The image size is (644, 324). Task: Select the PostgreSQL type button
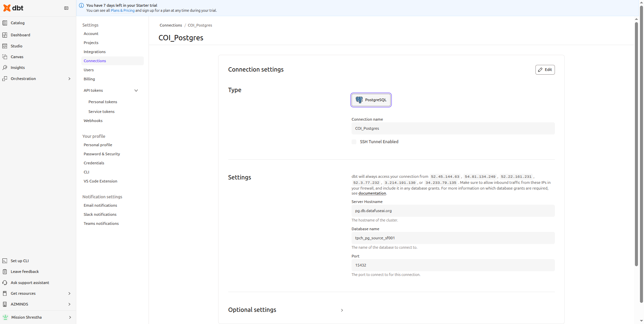371,100
